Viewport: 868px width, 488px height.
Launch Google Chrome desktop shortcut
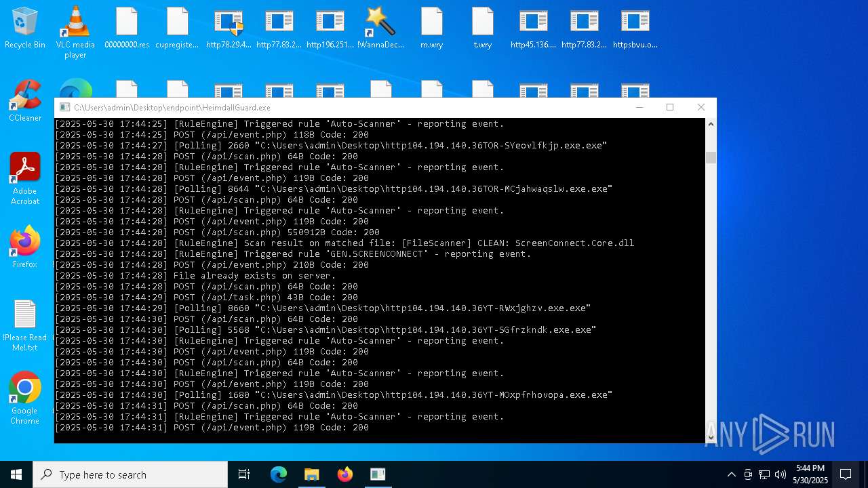click(x=25, y=399)
